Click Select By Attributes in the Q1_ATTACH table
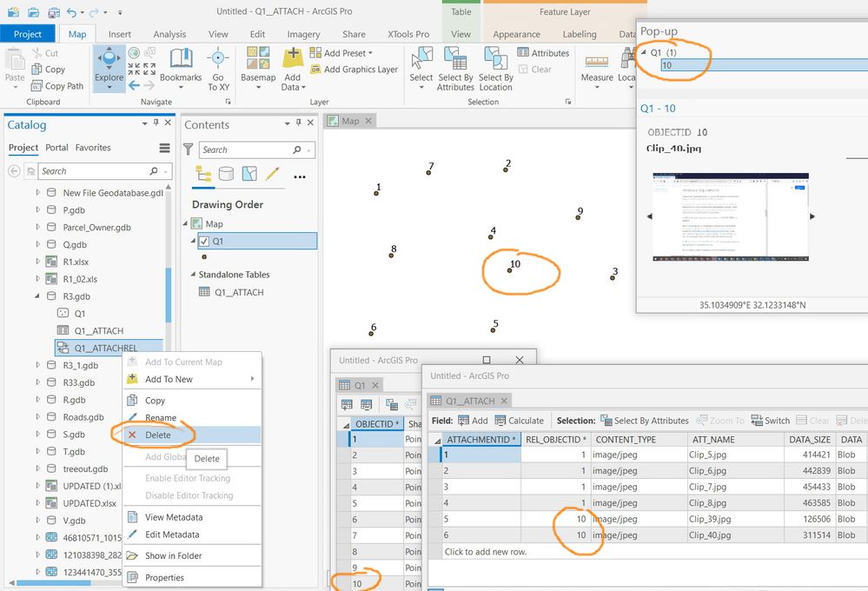The image size is (868, 591). (x=645, y=421)
